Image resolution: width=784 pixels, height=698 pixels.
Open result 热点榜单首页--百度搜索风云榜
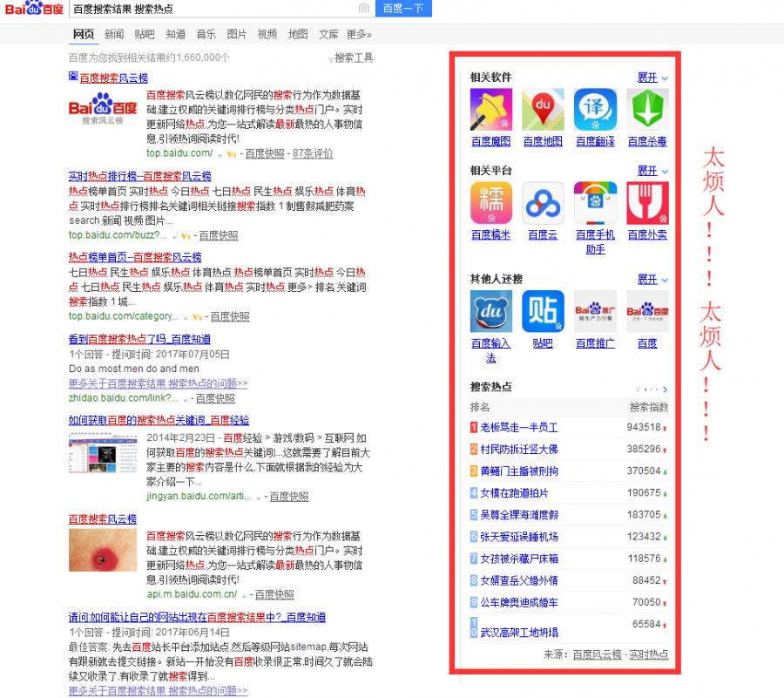coord(135,257)
